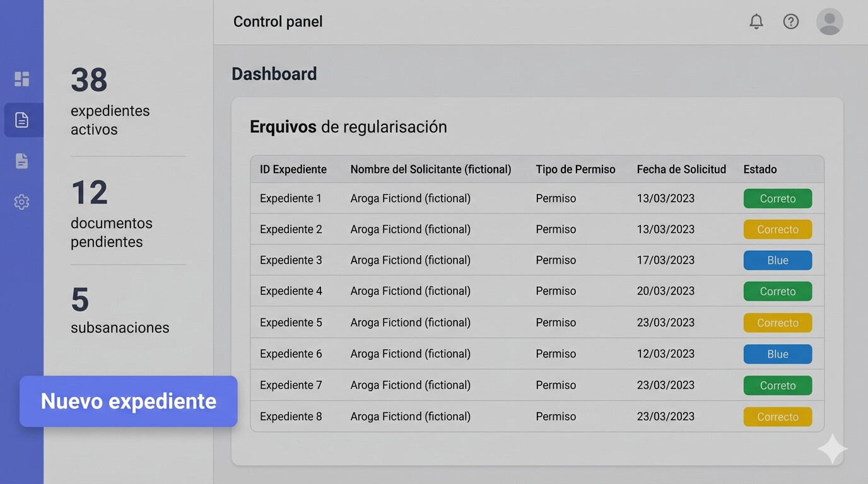Click applicant name in Expediente 3 row
This screenshot has height=484, width=868.
(x=411, y=260)
